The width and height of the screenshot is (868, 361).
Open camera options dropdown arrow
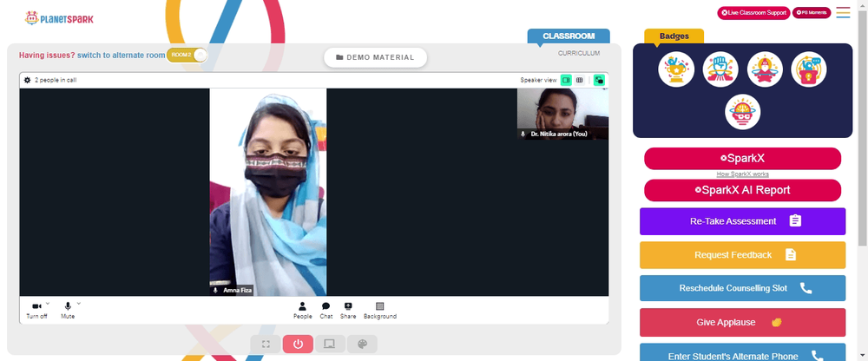point(47,304)
